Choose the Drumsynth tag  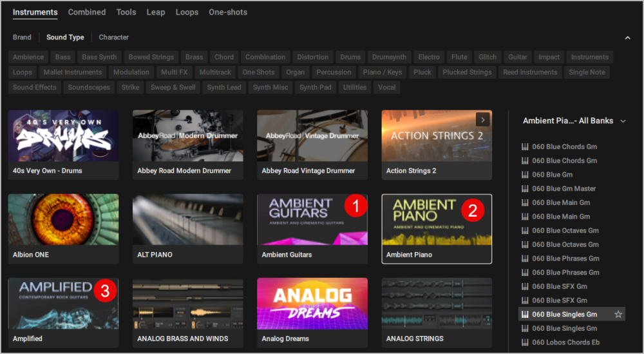coord(390,57)
